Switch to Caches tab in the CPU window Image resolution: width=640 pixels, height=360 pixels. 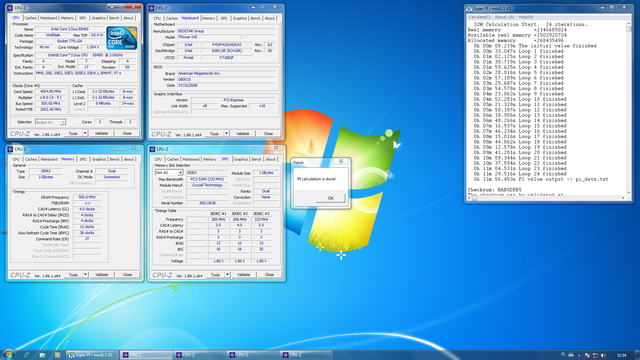click(31, 18)
